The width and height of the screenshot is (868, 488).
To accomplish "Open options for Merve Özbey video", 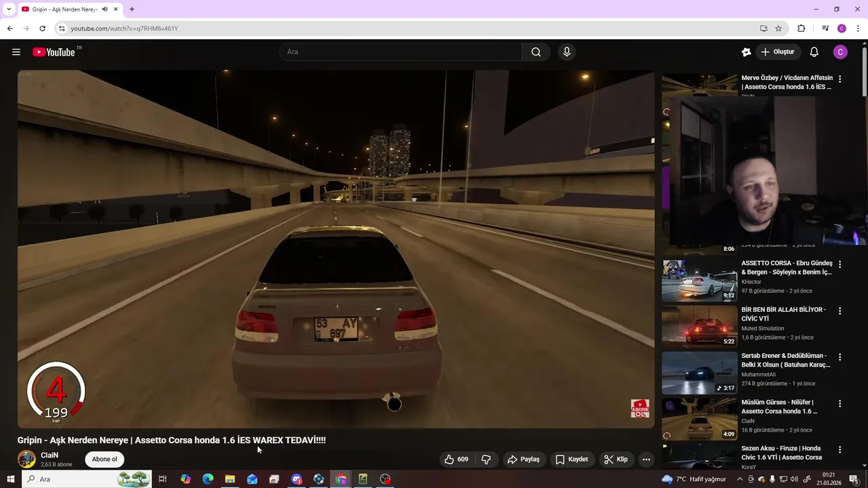I will [x=840, y=79].
